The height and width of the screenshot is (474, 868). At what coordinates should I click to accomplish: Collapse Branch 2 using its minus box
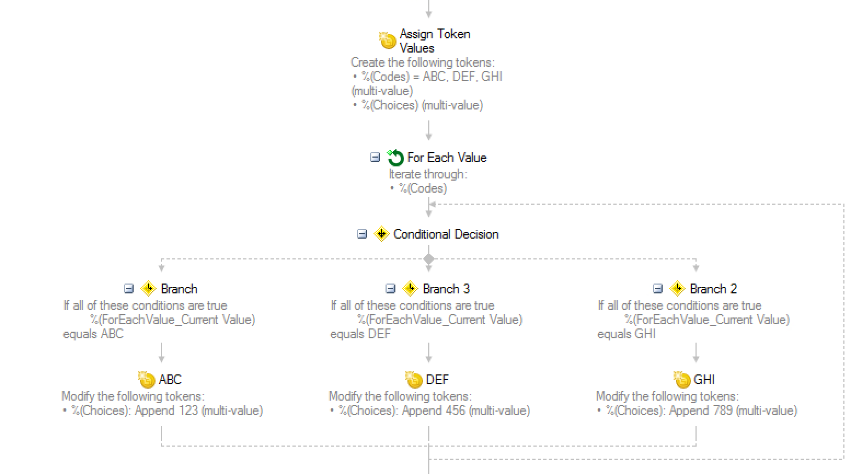658,289
